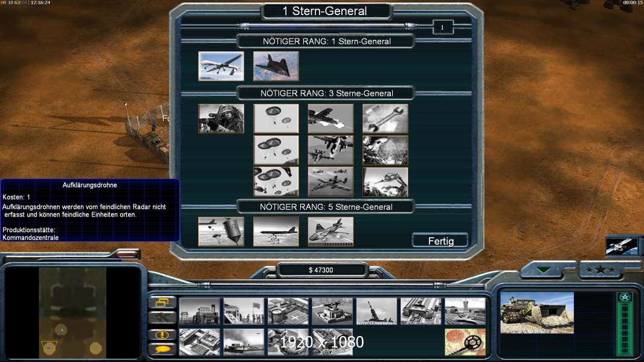Build the war factory
644x362 pixels.
pos(421,311)
